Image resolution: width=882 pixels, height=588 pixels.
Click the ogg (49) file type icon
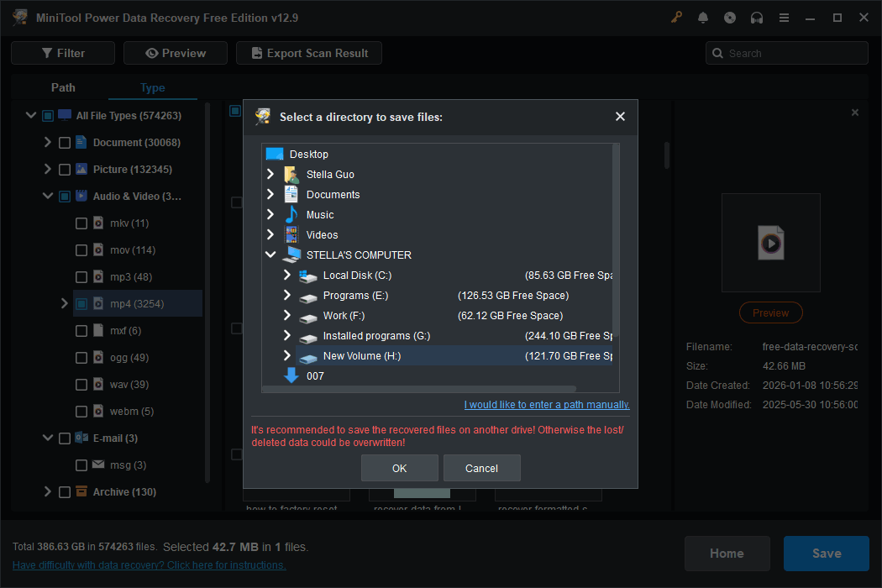98,357
